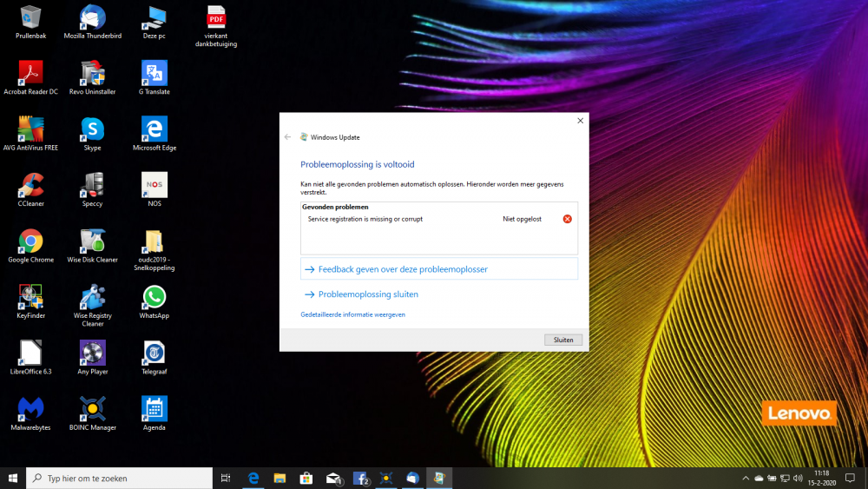This screenshot has height=489, width=868.
Task: Open AVG AntiVirus FREE icon
Action: pyautogui.click(x=31, y=129)
